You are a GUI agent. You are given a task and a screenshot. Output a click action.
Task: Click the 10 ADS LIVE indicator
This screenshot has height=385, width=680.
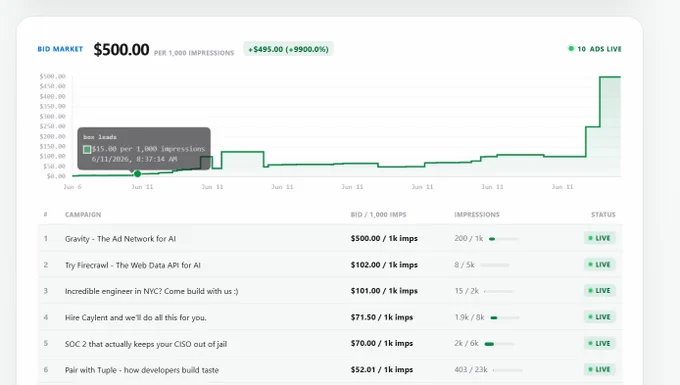click(x=595, y=49)
